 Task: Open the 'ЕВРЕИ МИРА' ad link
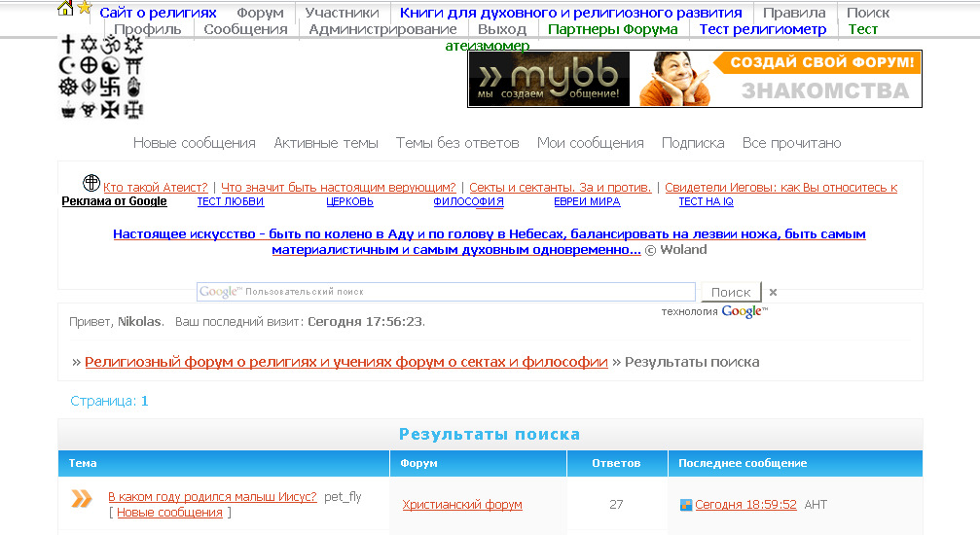[x=587, y=201]
